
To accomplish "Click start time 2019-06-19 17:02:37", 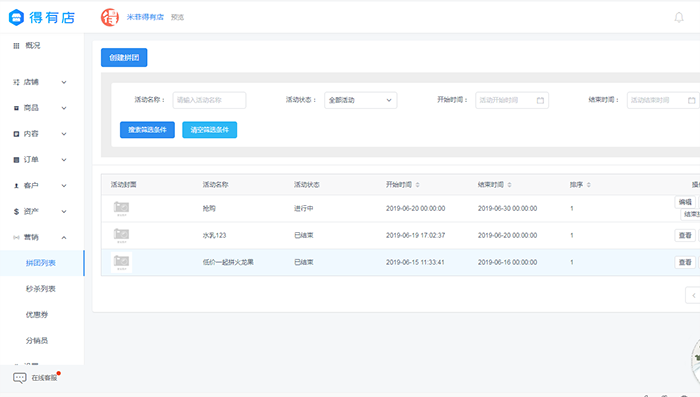I will click(415, 235).
